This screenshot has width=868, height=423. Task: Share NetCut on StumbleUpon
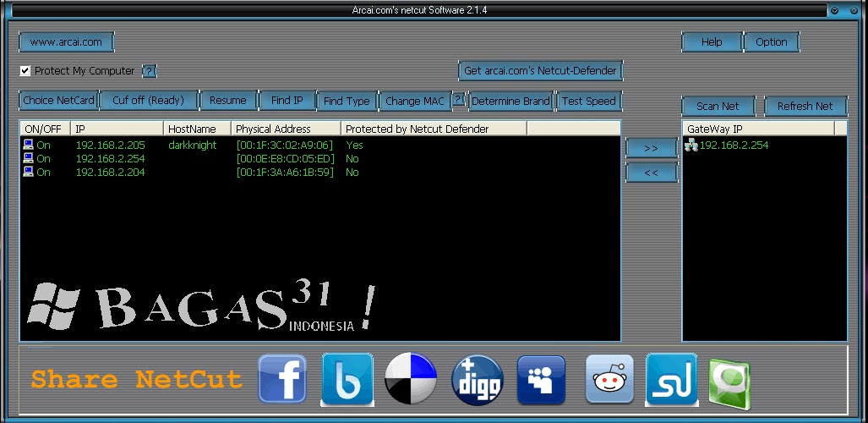671,379
